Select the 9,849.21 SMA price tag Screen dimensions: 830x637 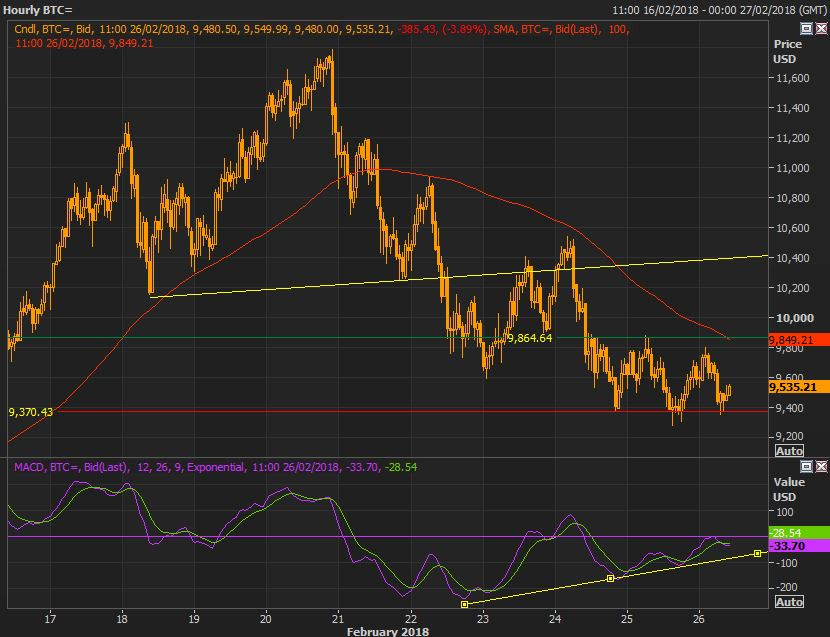[x=798, y=340]
